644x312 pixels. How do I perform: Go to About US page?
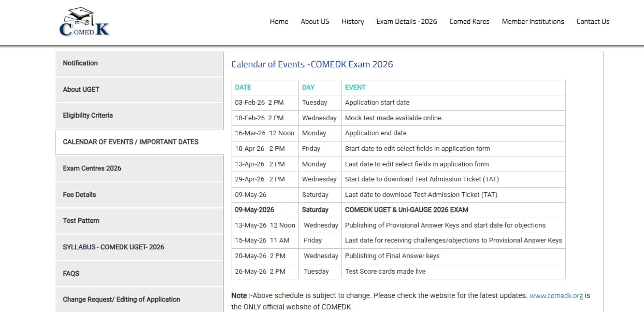coord(314,21)
